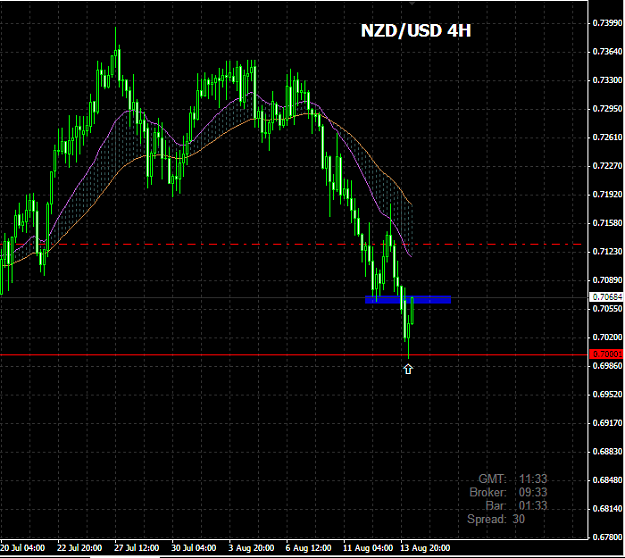Click price level 0.73300 on axis
This screenshot has height=558, width=625.
click(607, 80)
